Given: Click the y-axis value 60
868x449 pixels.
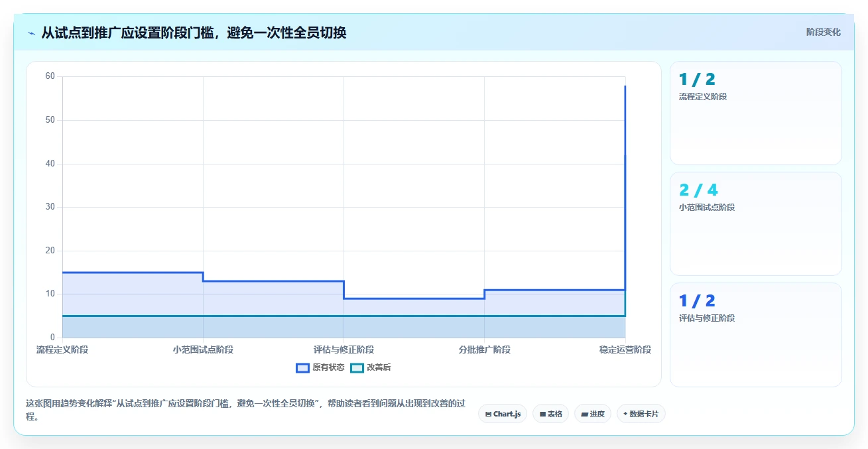Looking at the screenshot, I should point(50,76).
